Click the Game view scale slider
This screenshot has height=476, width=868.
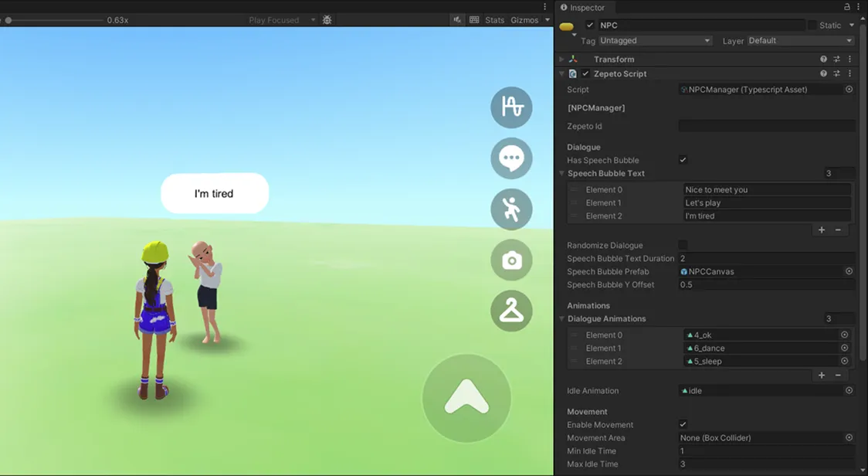coord(54,20)
